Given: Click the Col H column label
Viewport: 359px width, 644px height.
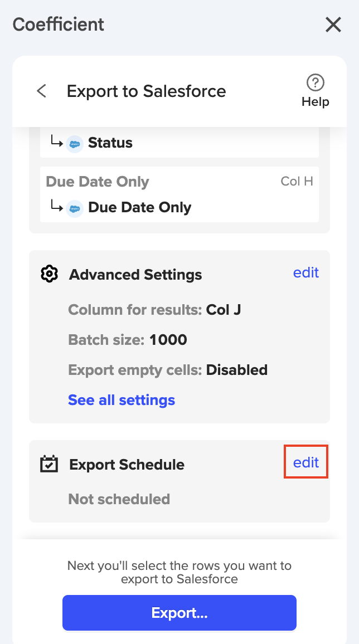Looking at the screenshot, I should (297, 181).
